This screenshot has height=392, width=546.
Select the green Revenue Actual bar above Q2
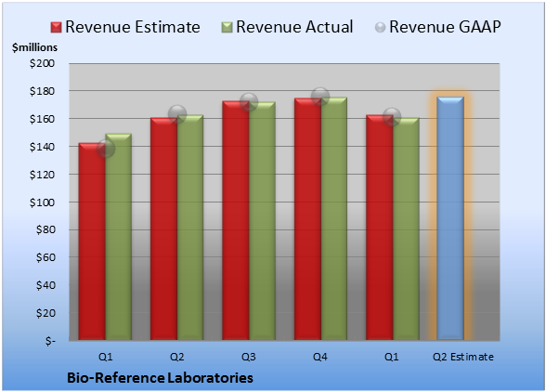tap(190, 228)
